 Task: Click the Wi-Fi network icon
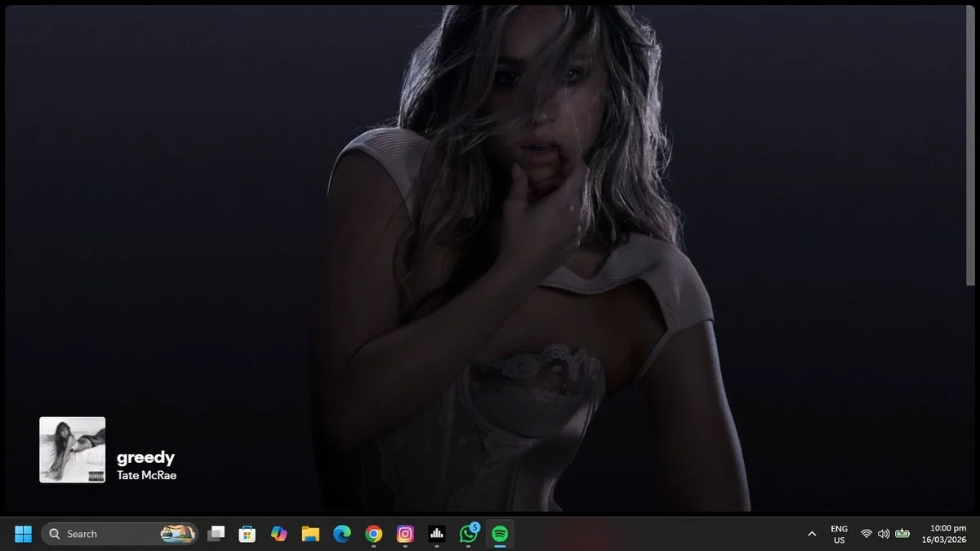866,534
